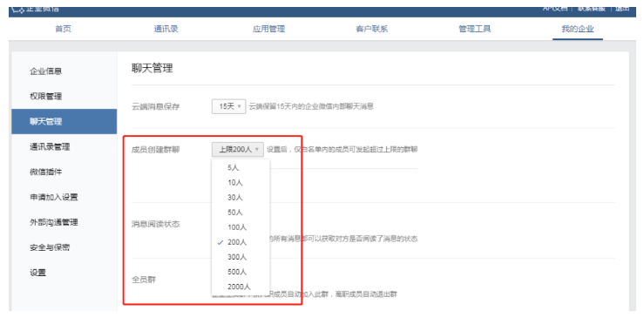Open the 管理工具 tab
Image resolution: width=644 pixels, height=324 pixels.
coord(475,29)
